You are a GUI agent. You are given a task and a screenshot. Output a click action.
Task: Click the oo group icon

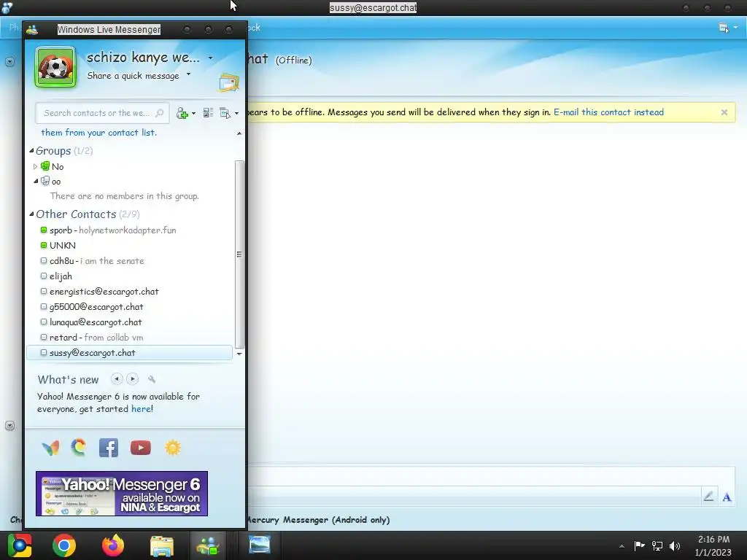pyautogui.click(x=45, y=181)
